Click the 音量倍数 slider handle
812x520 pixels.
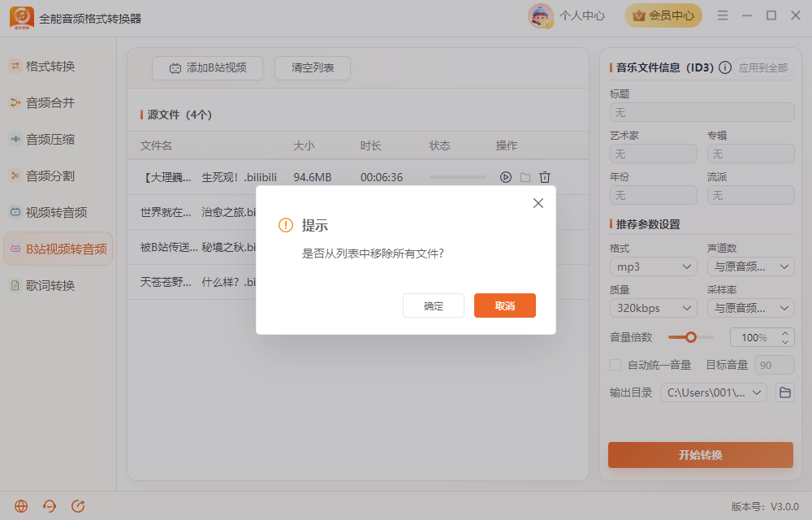[x=691, y=337]
